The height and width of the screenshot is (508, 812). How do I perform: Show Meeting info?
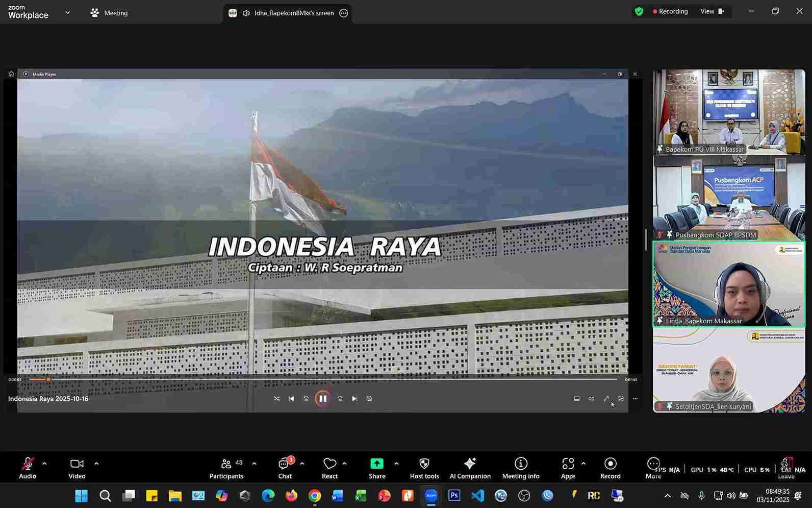point(520,468)
